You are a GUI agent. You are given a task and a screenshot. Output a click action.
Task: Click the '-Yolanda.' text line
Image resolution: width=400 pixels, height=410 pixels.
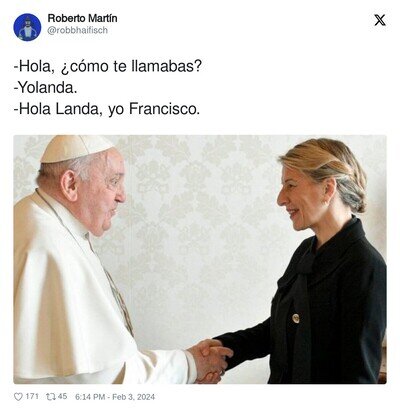click(45, 88)
